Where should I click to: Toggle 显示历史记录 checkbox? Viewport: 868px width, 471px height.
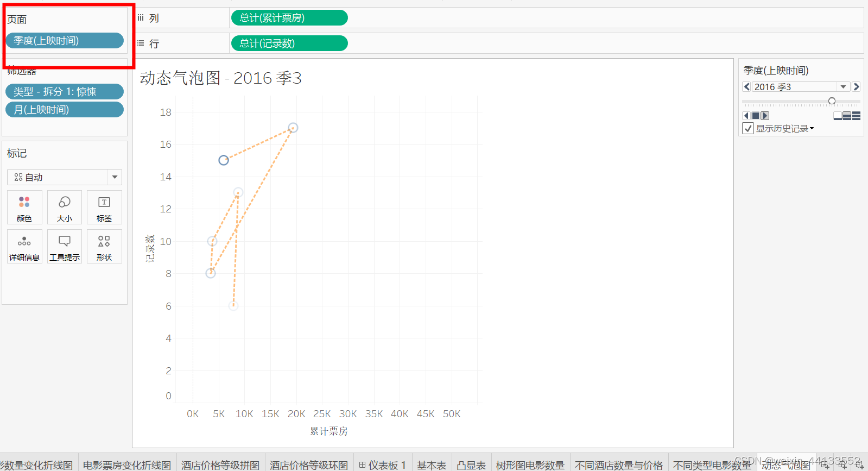point(748,129)
